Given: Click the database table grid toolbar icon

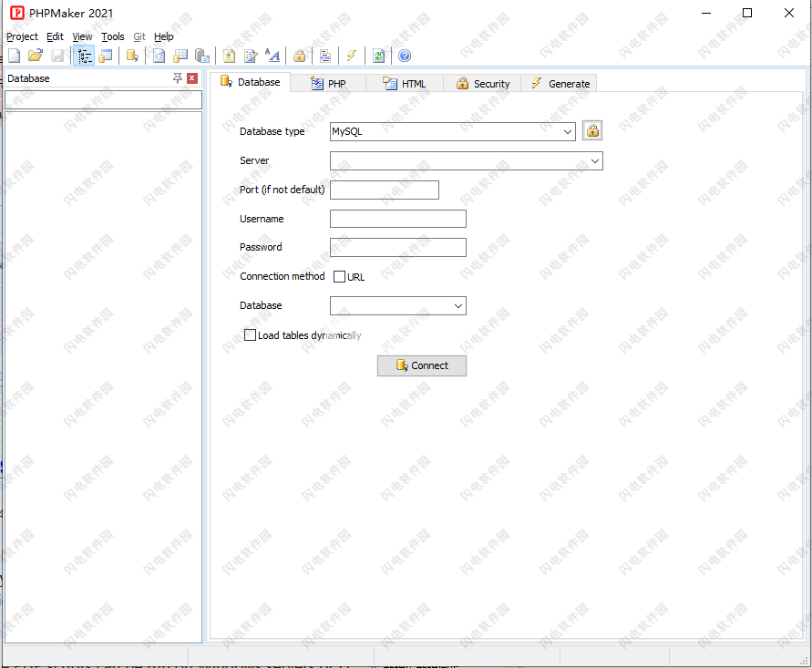Looking at the screenshot, I should click(180, 56).
